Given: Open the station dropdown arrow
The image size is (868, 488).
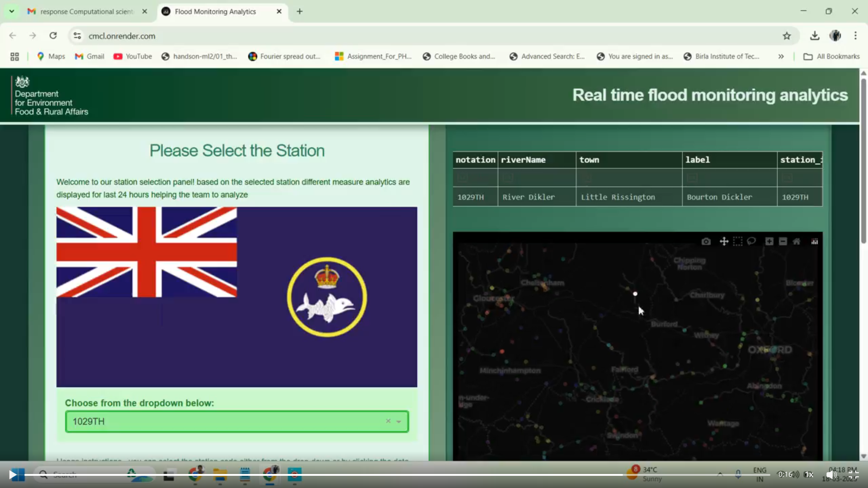Looking at the screenshot, I should click(399, 422).
